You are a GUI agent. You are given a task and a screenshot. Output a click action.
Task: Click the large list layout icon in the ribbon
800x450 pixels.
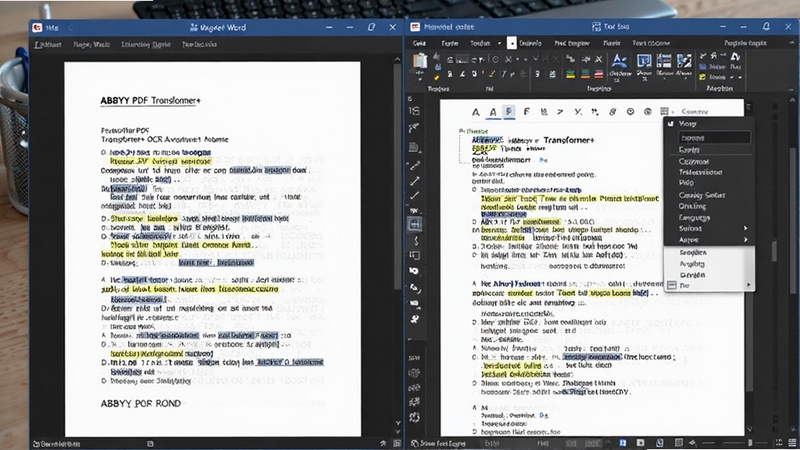click(664, 62)
